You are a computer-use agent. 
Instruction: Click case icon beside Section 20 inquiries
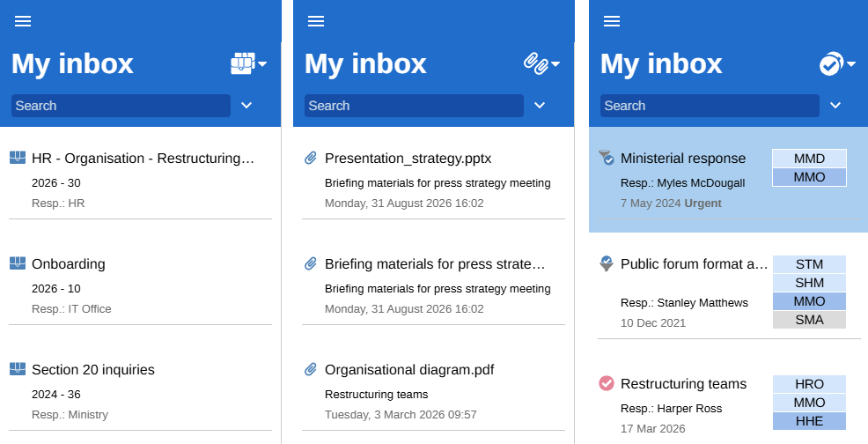click(x=18, y=368)
